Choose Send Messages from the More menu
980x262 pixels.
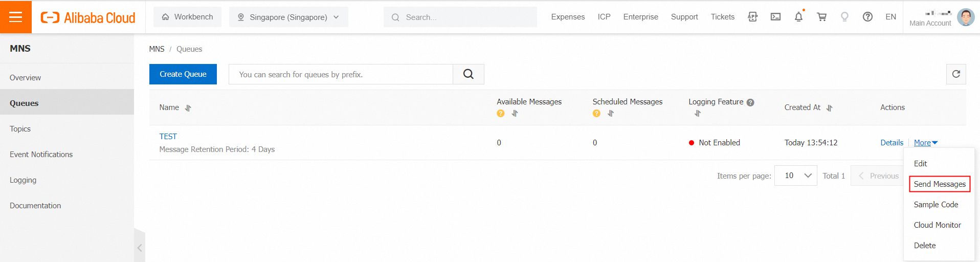point(940,184)
